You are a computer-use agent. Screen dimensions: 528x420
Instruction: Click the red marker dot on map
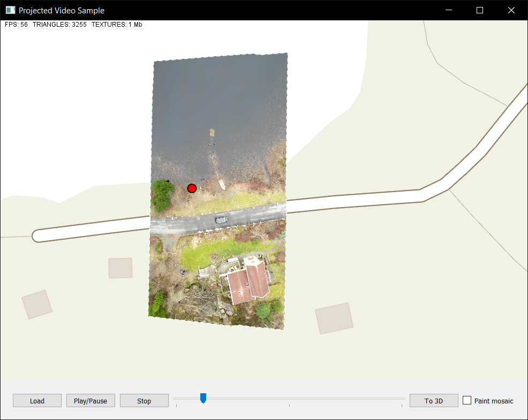tap(192, 188)
